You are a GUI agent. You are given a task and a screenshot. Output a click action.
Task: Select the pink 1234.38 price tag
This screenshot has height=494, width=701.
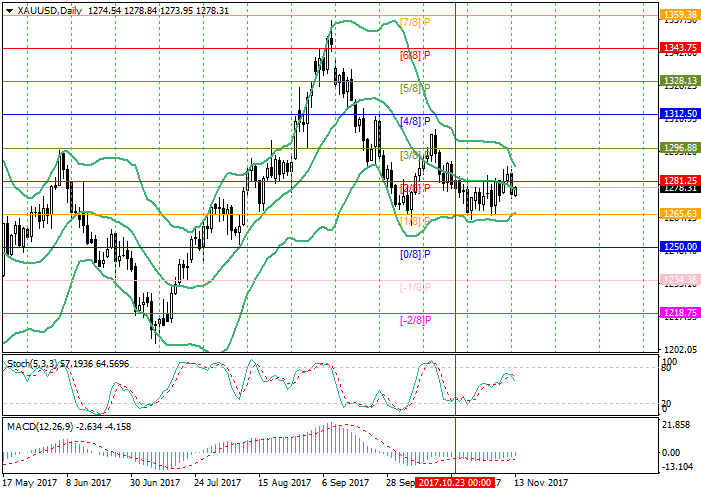coord(680,280)
